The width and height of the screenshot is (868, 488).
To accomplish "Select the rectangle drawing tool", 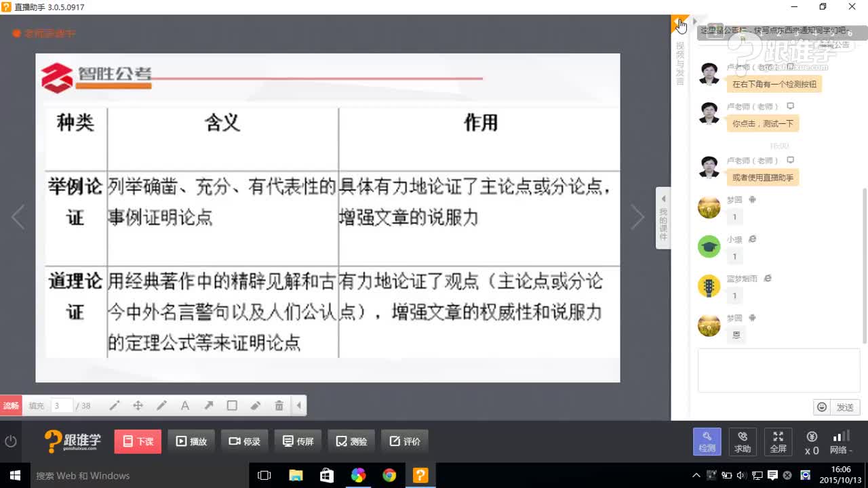I will tap(232, 405).
